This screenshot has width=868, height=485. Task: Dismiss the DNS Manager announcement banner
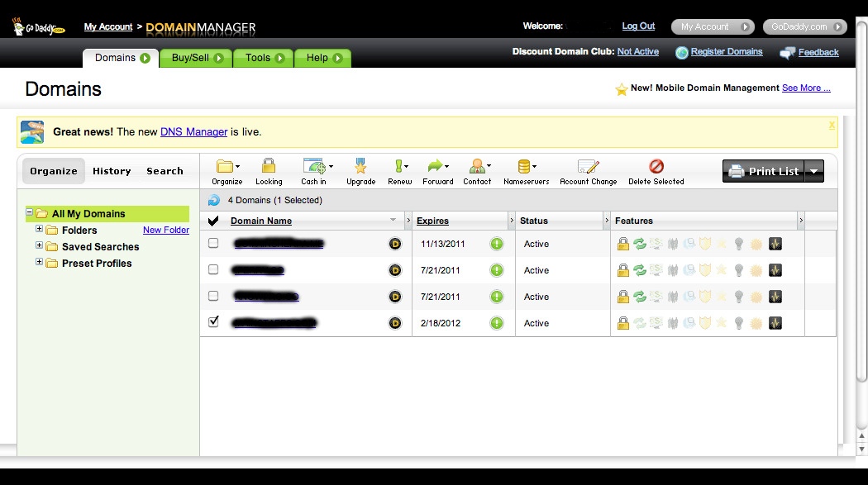[832, 126]
